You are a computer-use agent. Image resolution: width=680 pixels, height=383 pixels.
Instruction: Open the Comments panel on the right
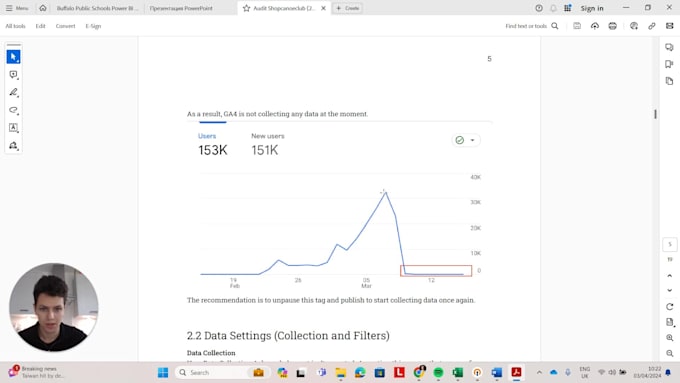669,47
